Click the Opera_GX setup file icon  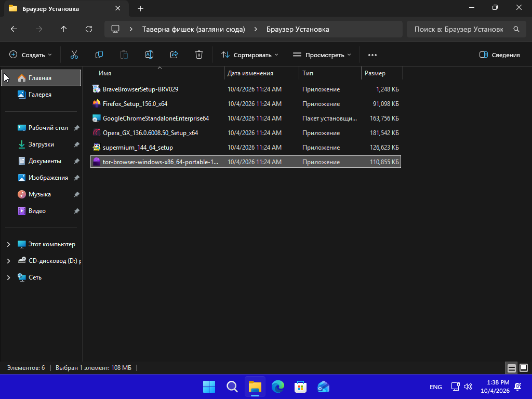[x=96, y=132]
